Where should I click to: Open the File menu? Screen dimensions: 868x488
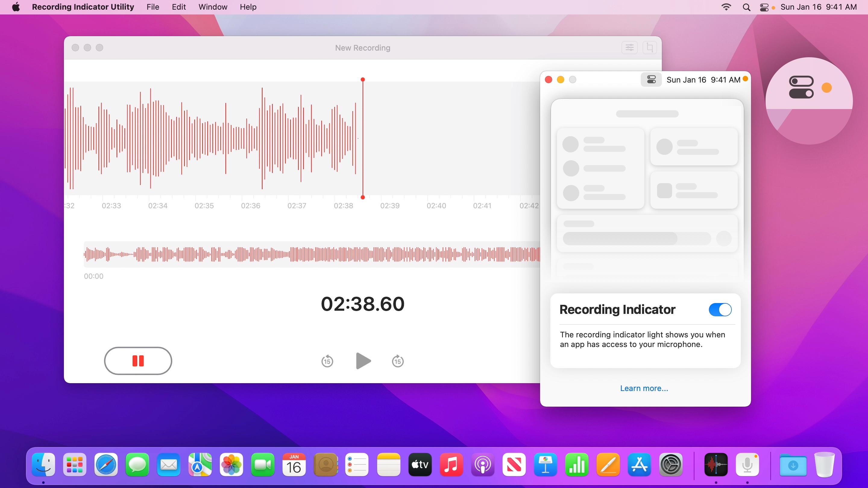[x=153, y=7]
